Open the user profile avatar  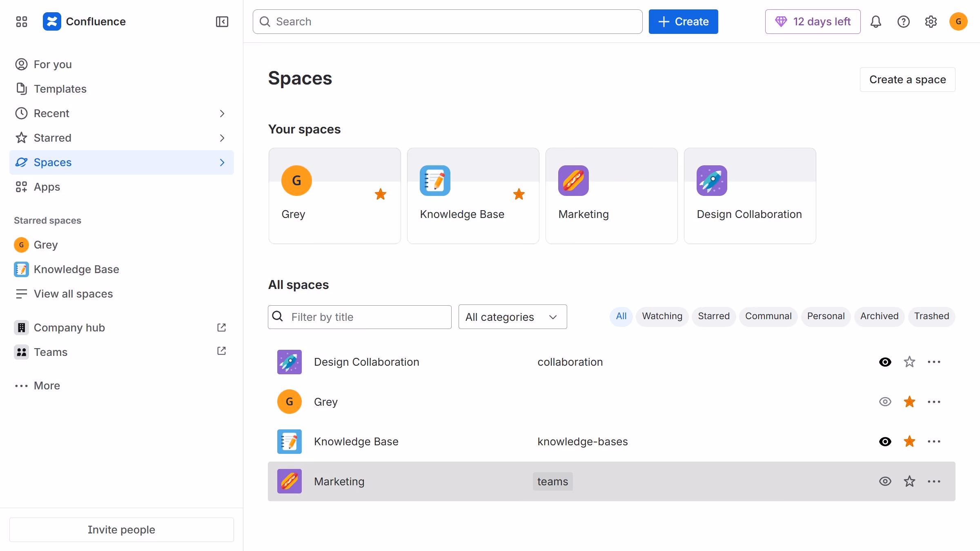point(958,22)
